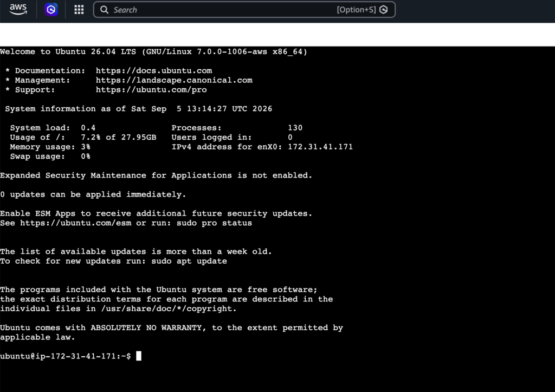The image size is (555, 392).
Task: Click the [Option+S] shortcut hint
Action: [356, 10]
